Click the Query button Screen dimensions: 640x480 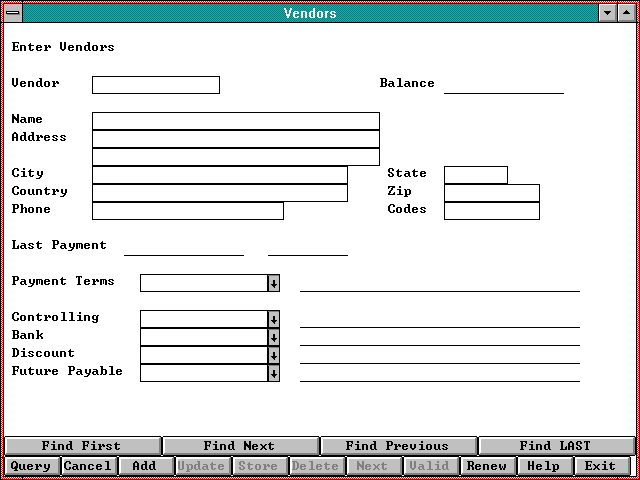coord(31,466)
